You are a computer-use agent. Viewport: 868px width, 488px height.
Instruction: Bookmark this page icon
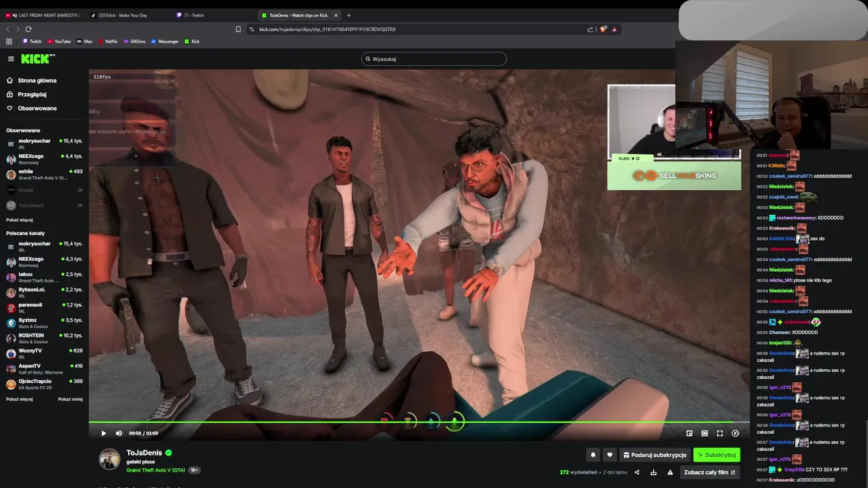click(x=238, y=29)
